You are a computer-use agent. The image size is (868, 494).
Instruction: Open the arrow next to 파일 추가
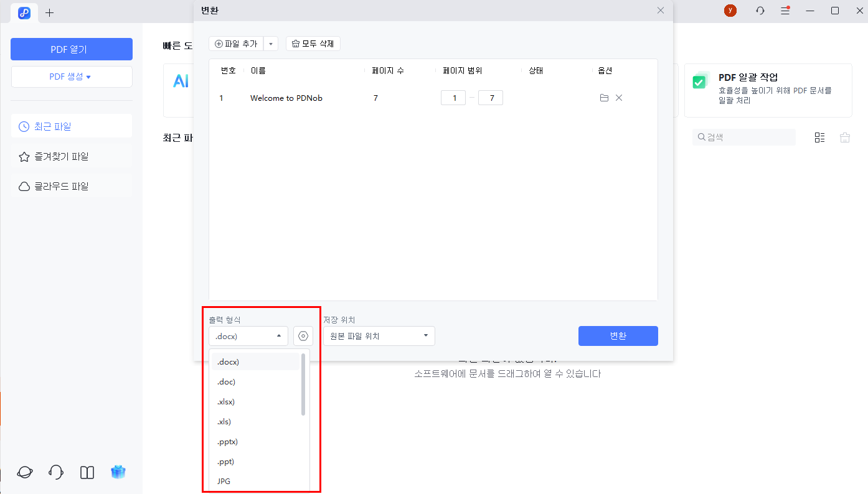pos(270,43)
